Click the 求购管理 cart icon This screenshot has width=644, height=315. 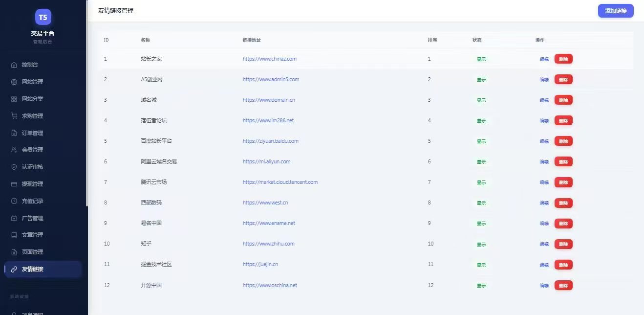[x=14, y=116]
